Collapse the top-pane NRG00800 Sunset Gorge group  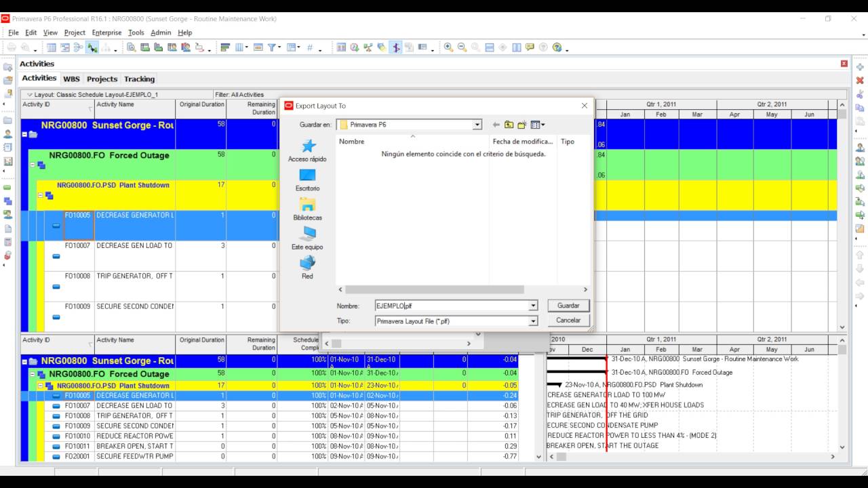tap(25, 135)
